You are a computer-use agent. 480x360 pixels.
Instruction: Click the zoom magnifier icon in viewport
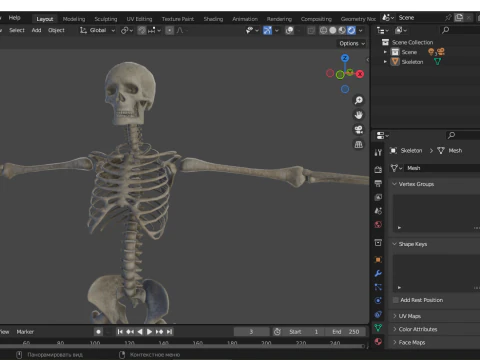tap(359, 100)
